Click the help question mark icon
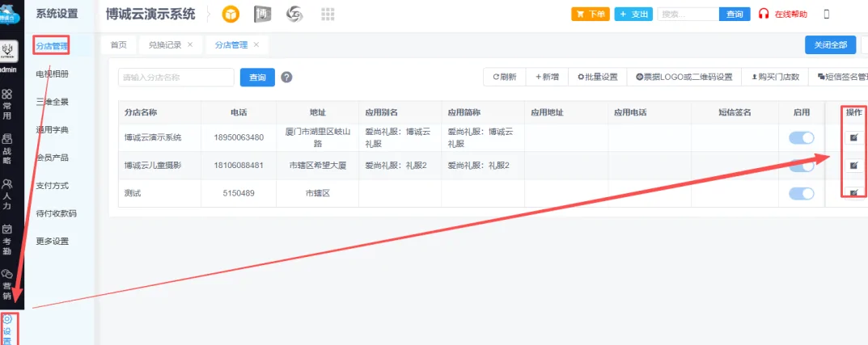 tap(286, 78)
